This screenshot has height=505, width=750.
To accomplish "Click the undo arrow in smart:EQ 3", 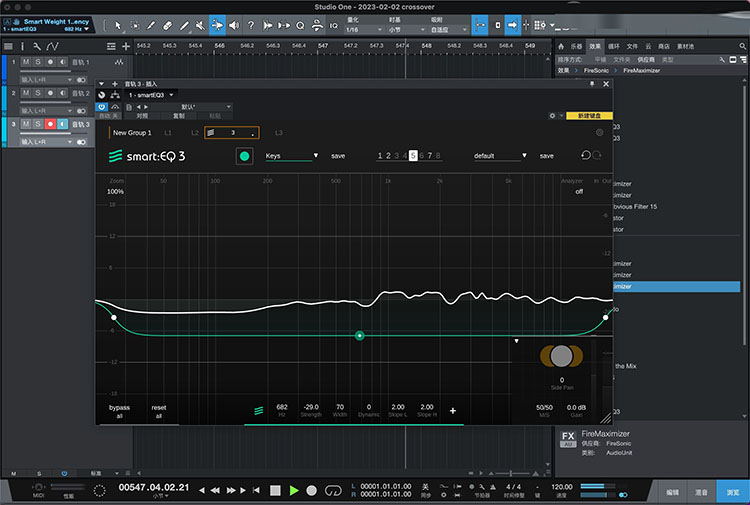I will pyautogui.click(x=585, y=155).
